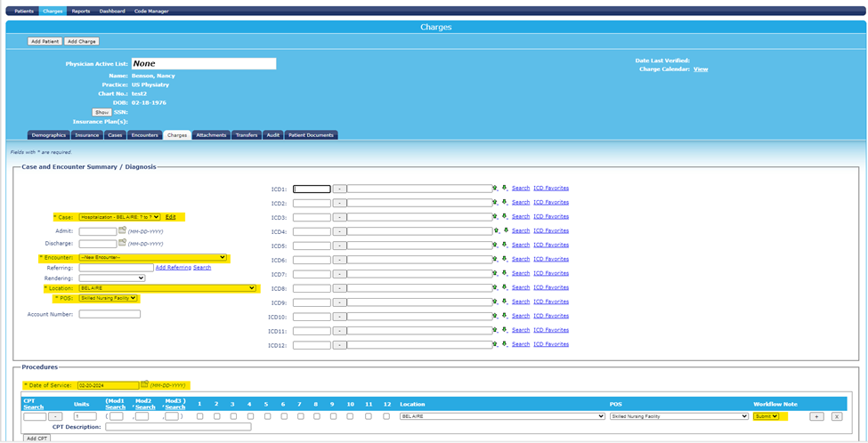Open the Code Manager menu
868x443 pixels.
151,11
